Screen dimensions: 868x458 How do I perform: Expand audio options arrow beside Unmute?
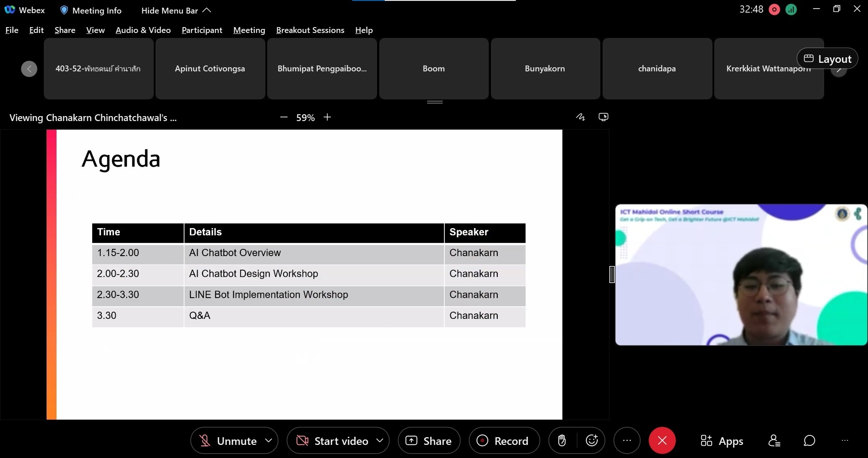coord(269,440)
